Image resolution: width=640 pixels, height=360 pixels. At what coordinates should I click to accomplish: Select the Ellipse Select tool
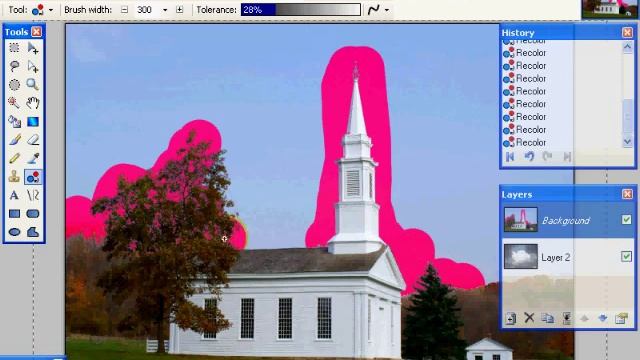(14, 84)
